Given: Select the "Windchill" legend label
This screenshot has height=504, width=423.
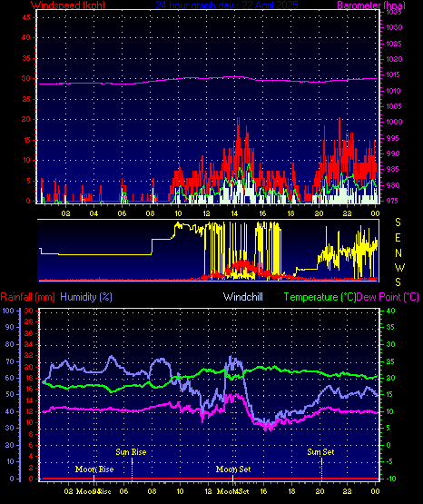Looking at the screenshot, I should [x=242, y=297].
